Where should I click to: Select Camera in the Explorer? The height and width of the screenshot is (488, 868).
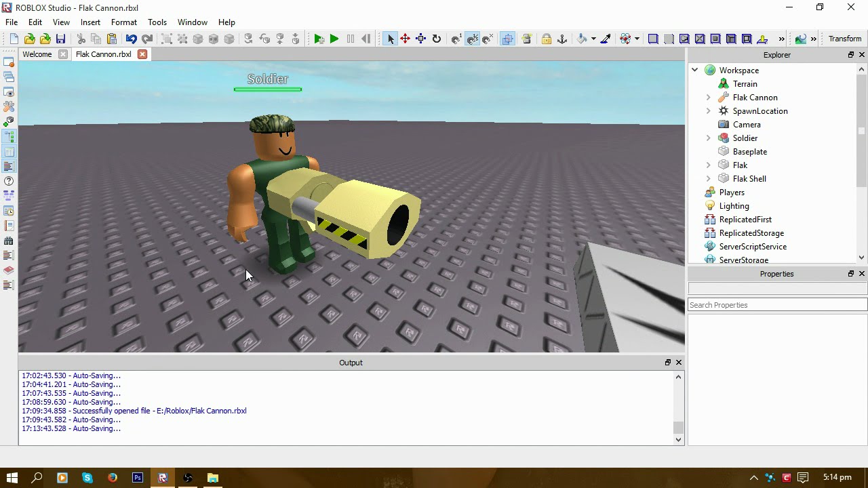coord(747,125)
